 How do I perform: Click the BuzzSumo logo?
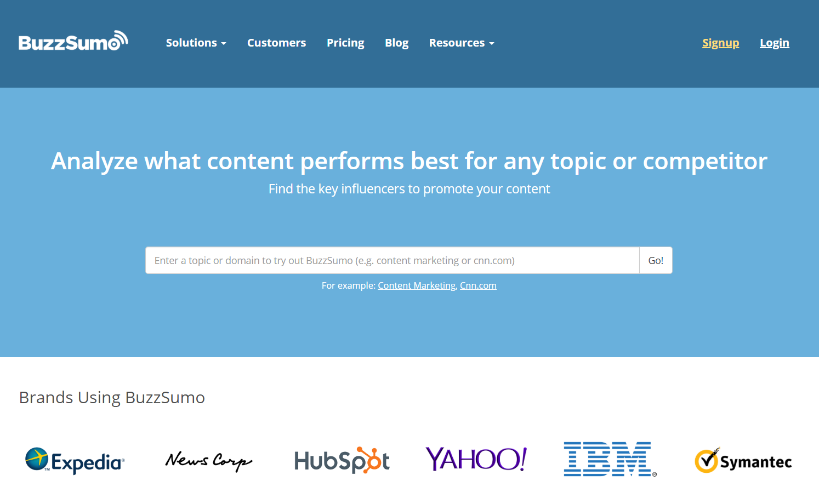point(73,41)
